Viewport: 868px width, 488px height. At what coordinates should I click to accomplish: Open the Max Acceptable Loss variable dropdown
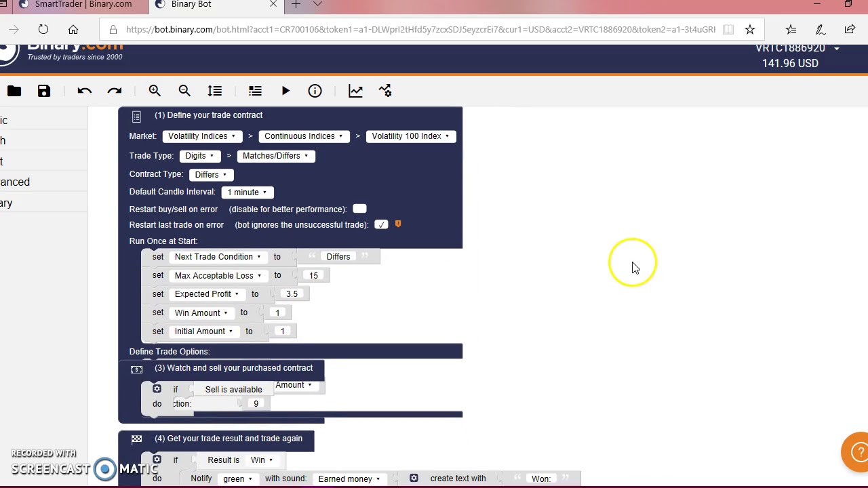point(218,276)
